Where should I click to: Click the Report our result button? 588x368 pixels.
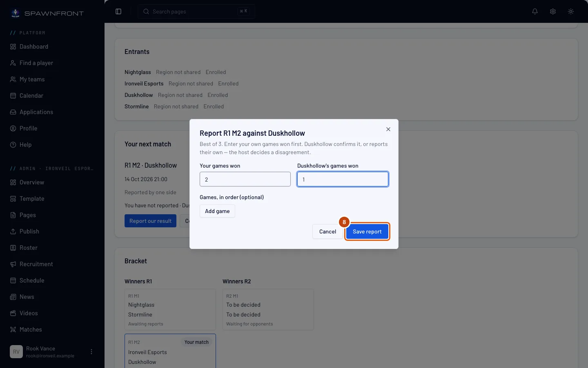point(150,221)
